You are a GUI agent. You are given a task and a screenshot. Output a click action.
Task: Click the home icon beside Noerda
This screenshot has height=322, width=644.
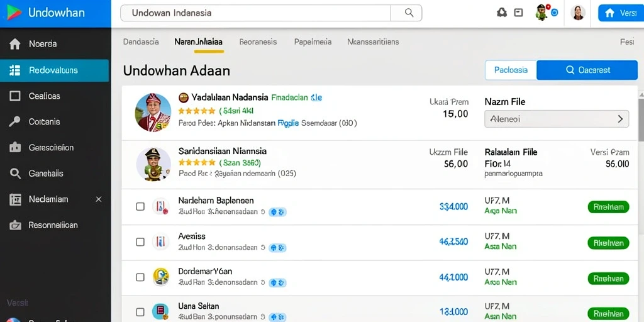[15, 44]
